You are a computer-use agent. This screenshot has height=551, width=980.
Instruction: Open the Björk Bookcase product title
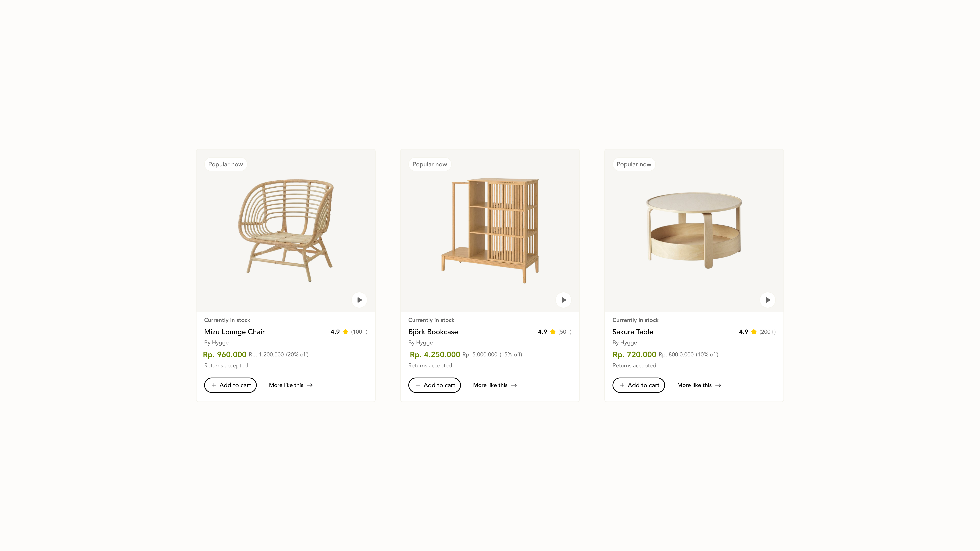tap(433, 332)
